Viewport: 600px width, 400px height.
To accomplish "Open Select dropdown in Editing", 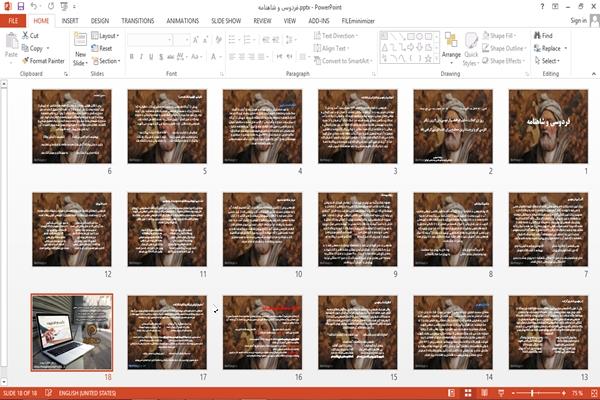I will coord(547,61).
